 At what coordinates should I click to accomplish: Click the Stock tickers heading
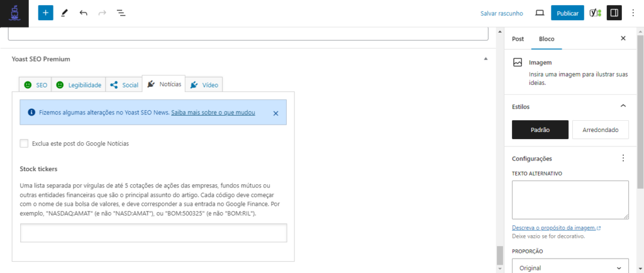point(38,169)
